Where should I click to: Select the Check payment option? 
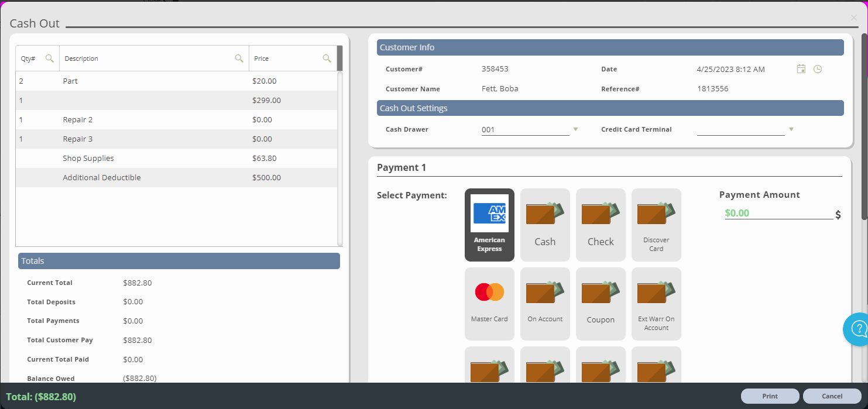pos(601,225)
